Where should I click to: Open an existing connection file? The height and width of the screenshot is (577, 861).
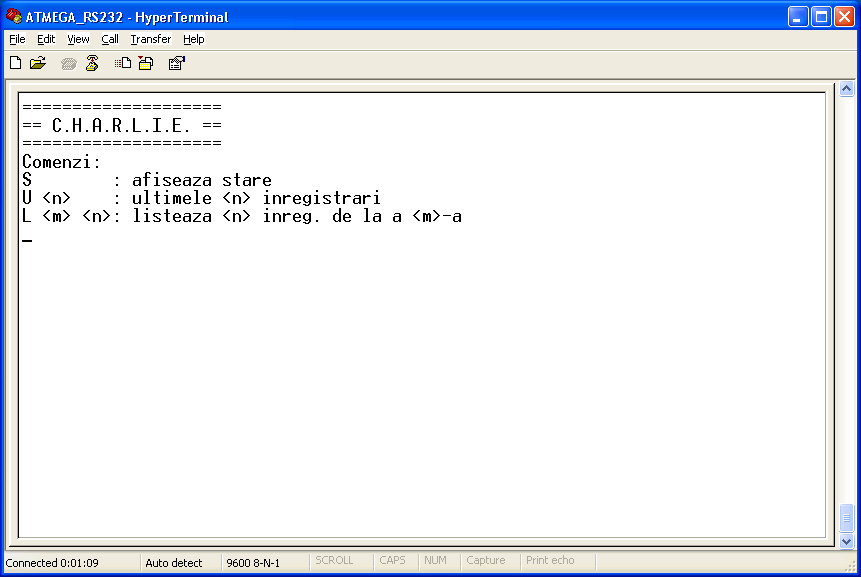pyautogui.click(x=38, y=62)
